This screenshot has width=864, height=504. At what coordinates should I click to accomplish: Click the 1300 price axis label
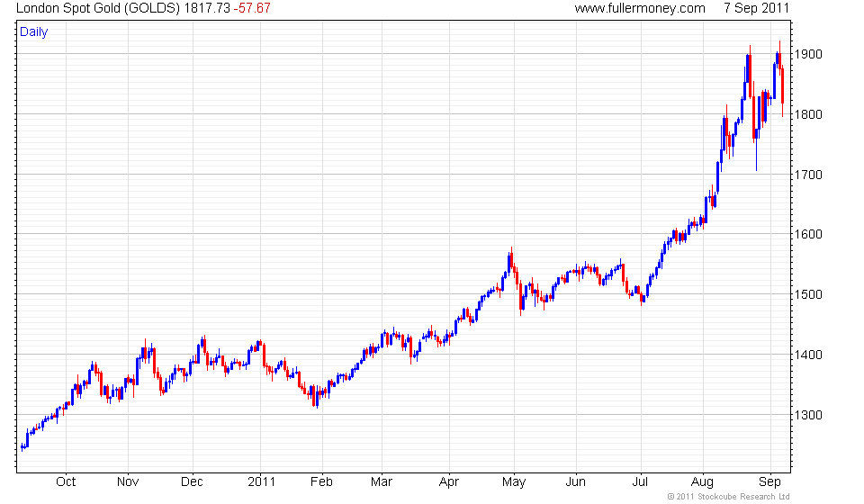[x=808, y=415]
